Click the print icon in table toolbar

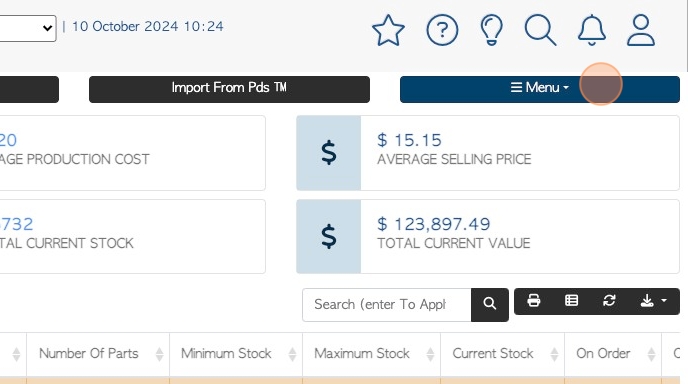point(534,301)
